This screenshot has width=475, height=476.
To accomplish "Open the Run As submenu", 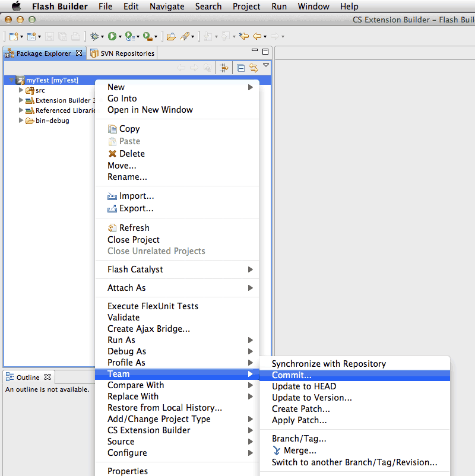I will (x=177, y=340).
